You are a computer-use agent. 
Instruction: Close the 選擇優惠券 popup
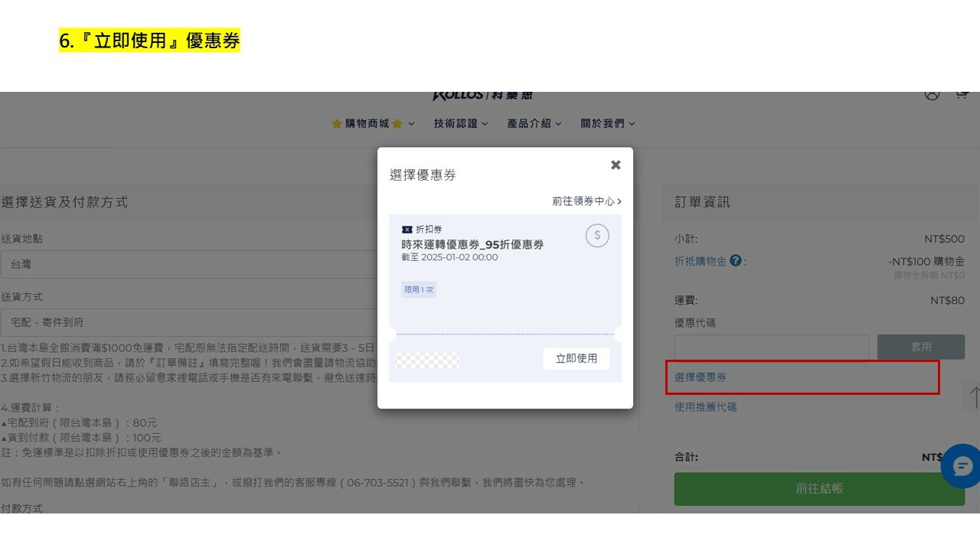tap(616, 165)
